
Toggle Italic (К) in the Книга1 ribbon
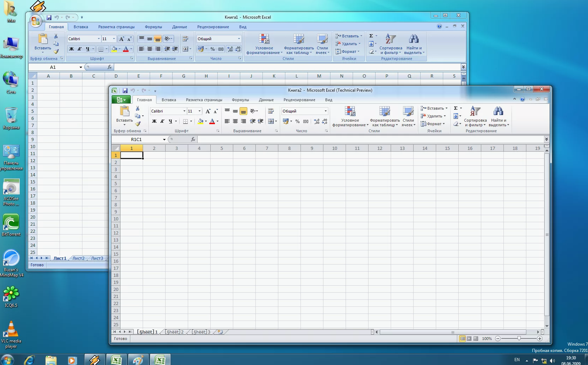[x=79, y=49]
